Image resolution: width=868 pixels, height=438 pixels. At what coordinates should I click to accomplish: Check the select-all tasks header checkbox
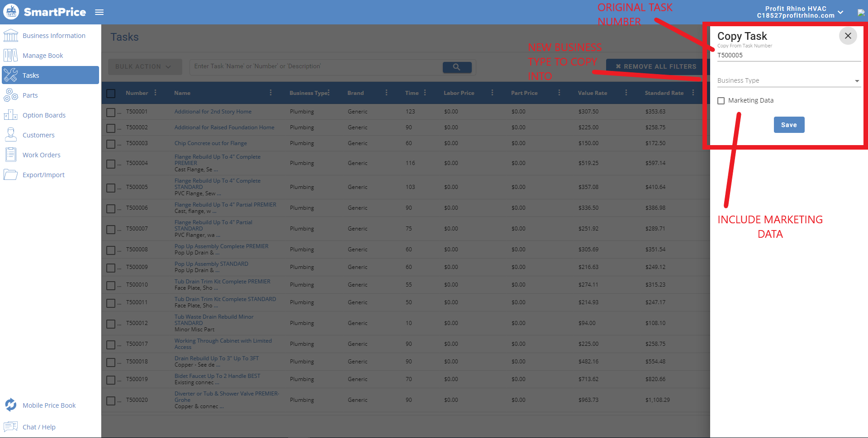110,93
